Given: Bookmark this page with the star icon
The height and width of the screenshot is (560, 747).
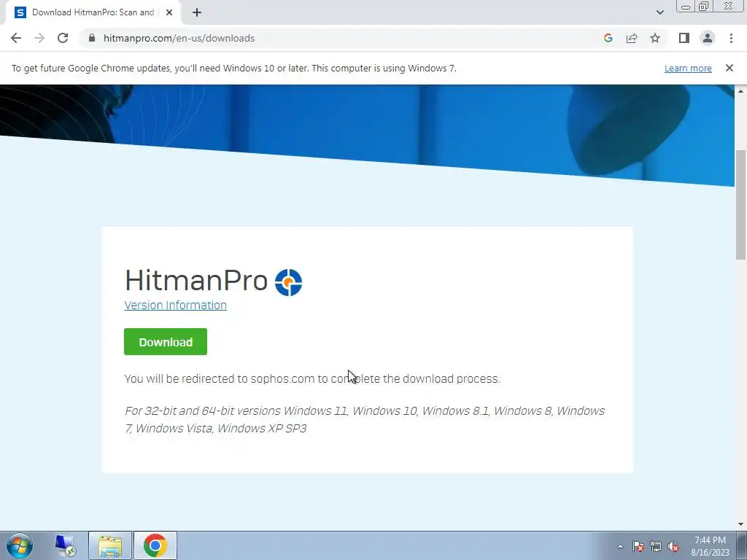Looking at the screenshot, I should coord(655,38).
